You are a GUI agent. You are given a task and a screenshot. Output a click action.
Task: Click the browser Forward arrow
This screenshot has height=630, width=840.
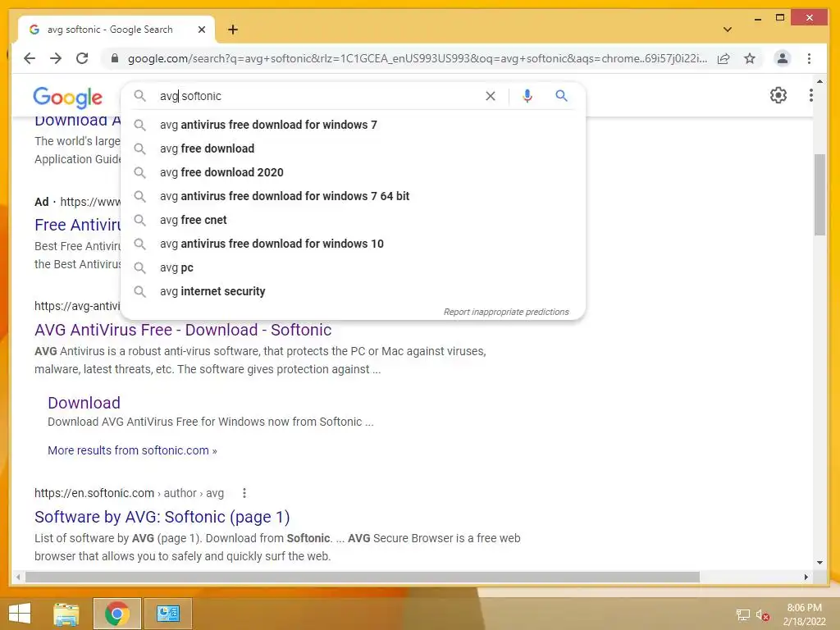(56, 58)
